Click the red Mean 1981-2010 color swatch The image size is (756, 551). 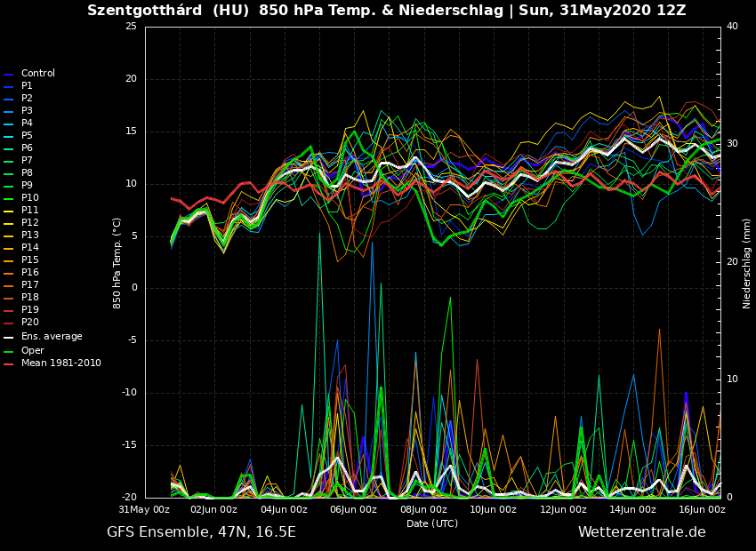coord(8,364)
